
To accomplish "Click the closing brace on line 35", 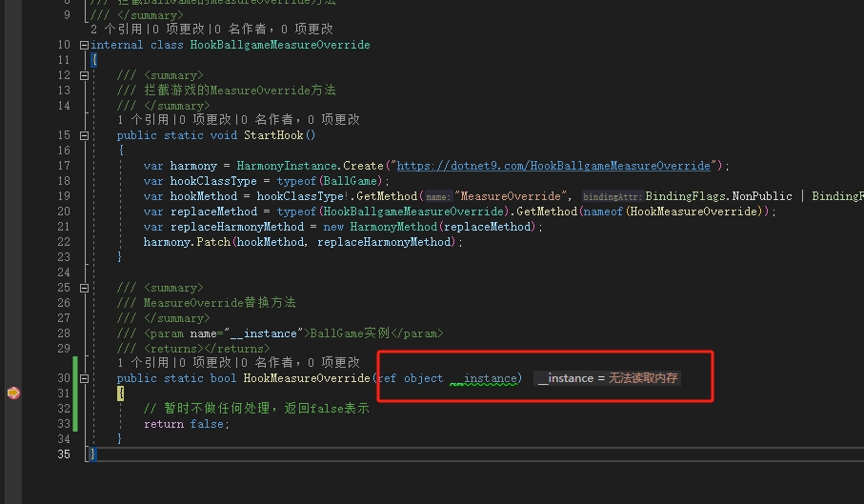I will click(93, 454).
